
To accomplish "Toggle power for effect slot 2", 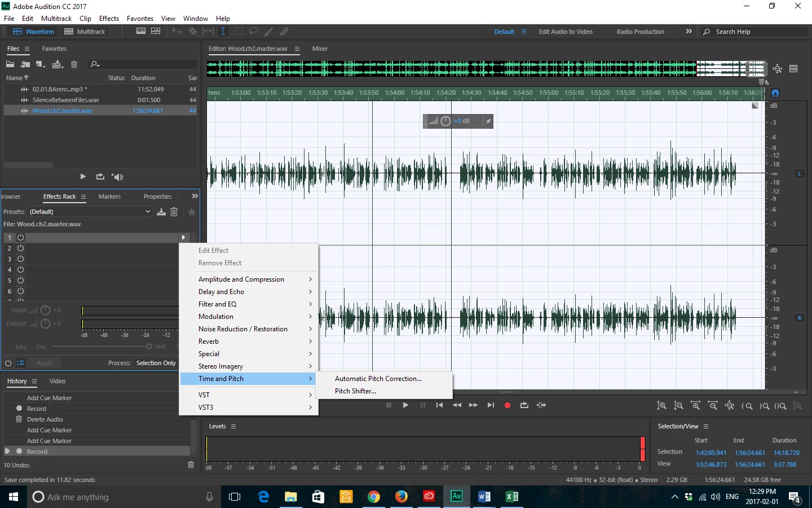I will click(20, 248).
